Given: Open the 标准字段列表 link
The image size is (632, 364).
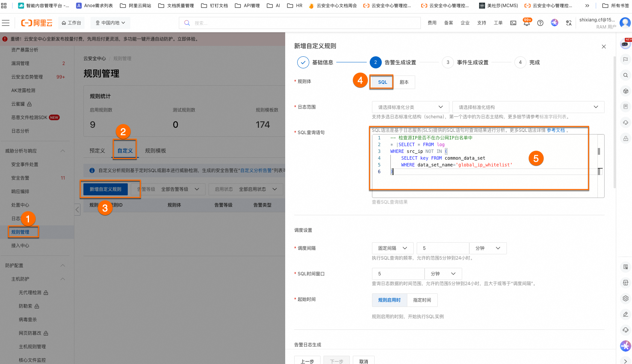Looking at the screenshot, I should pos(553,117).
